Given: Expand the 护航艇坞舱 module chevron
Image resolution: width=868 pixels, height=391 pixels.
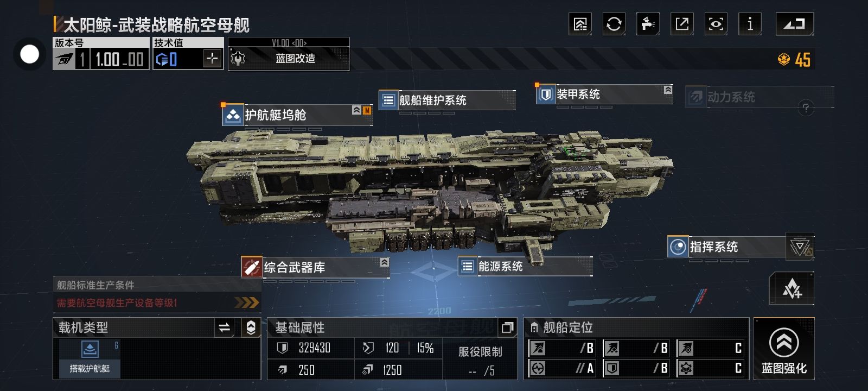Looking at the screenshot, I should (x=356, y=110).
